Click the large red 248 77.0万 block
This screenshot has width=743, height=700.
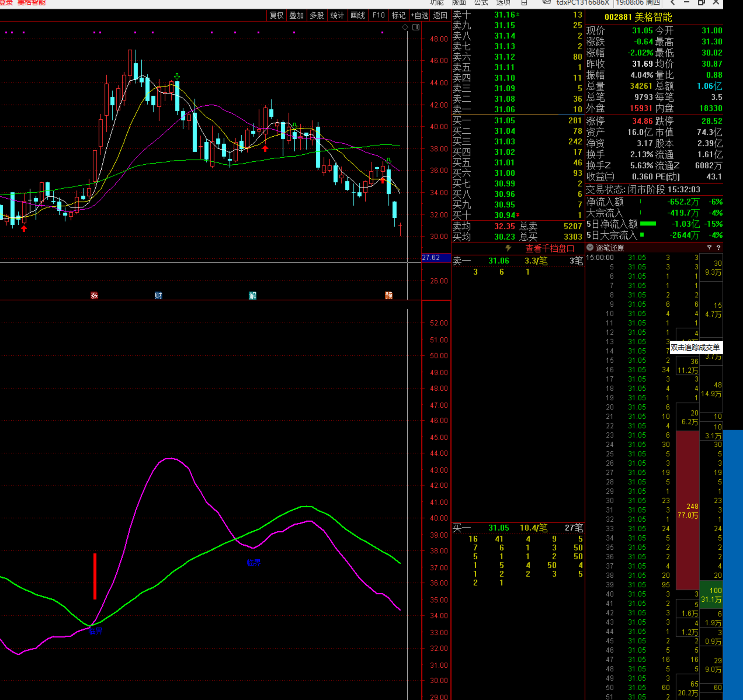[x=688, y=510]
